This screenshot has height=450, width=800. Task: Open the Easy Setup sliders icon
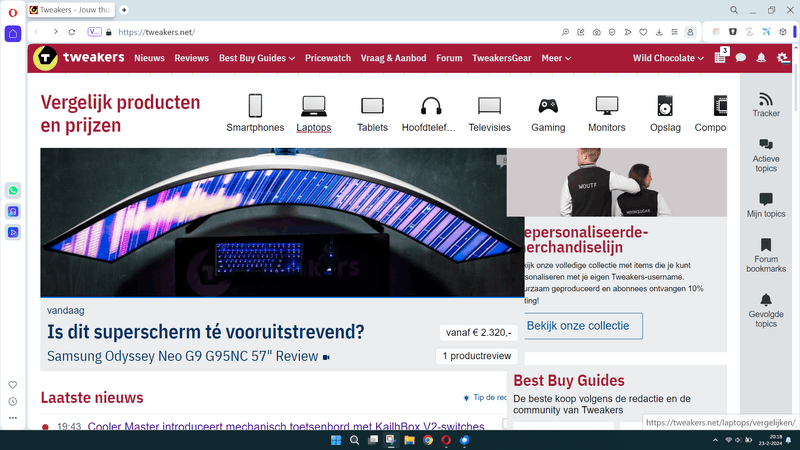674,32
